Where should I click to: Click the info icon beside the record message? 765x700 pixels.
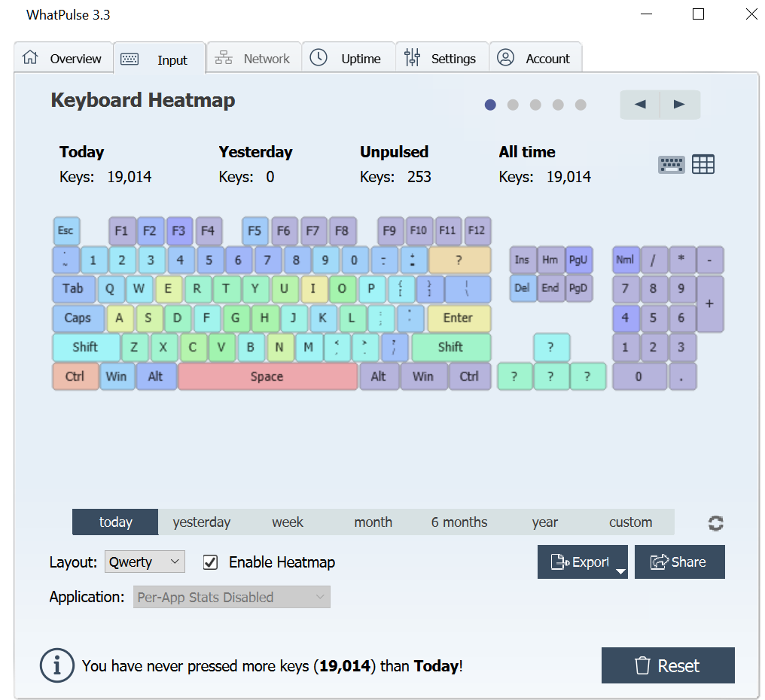[x=57, y=665]
